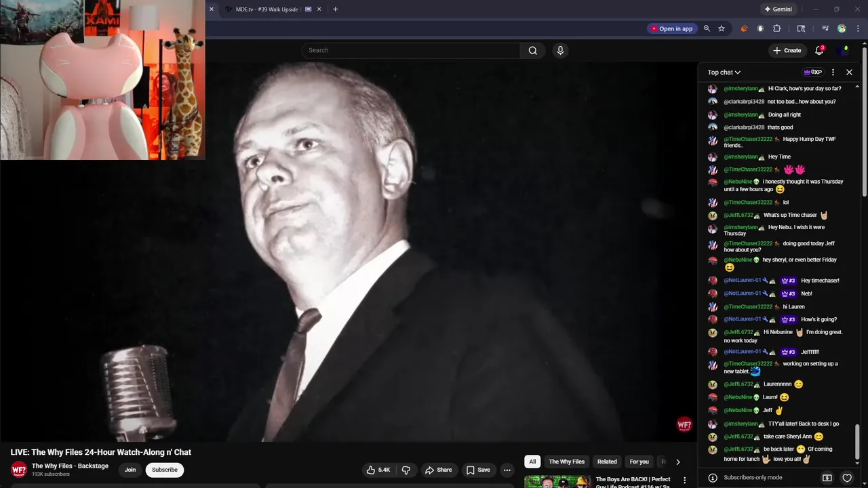The image size is (868, 488).
Task: Open the Gemini assistant in Chrome
Action: pyautogui.click(x=777, y=9)
